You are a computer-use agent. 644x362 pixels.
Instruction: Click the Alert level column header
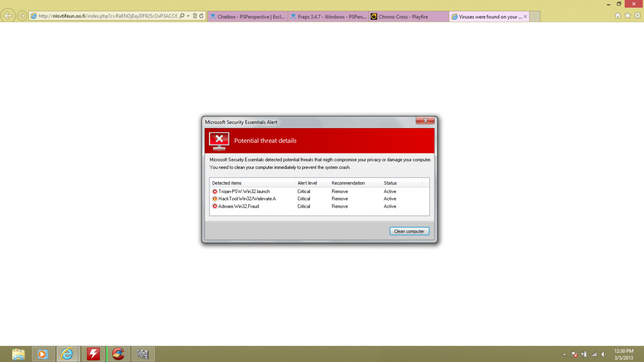(x=312, y=183)
